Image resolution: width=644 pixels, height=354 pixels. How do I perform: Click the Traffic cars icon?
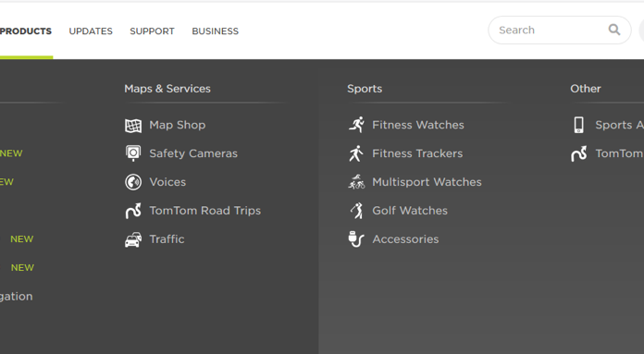(133, 239)
